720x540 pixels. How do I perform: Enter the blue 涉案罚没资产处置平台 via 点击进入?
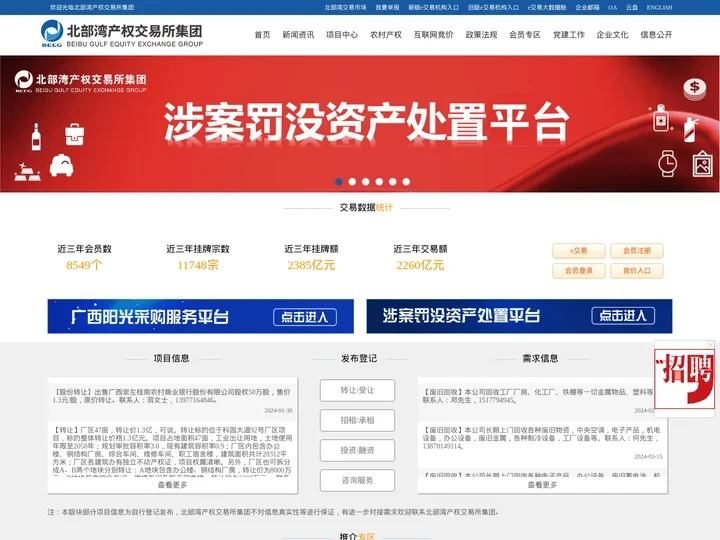coord(623,316)
